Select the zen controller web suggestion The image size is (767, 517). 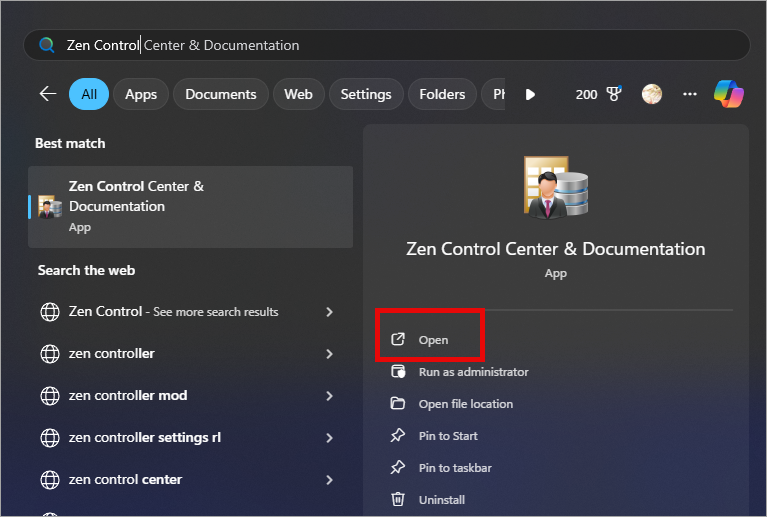pos(112,354)
